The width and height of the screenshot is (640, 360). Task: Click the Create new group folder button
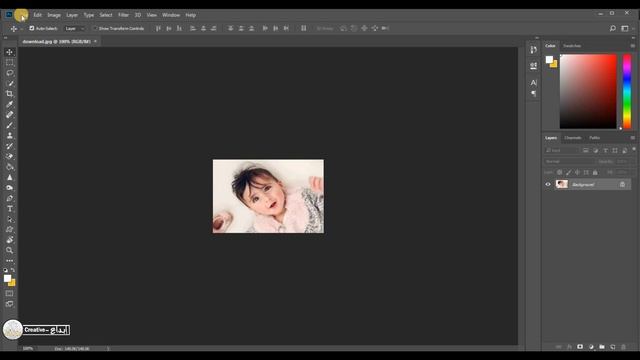pyautogui.click(x=602, y=347)
